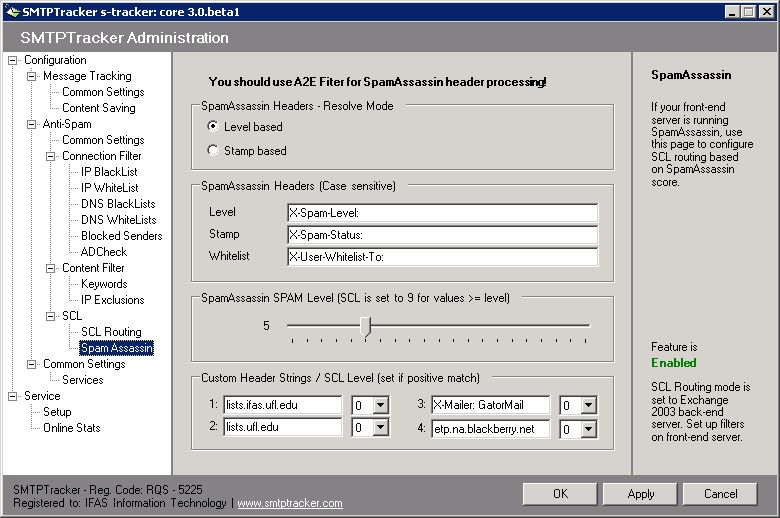Select the Stamp based radio button
This screenshot has width=780, height=518.
pos(213,151)
